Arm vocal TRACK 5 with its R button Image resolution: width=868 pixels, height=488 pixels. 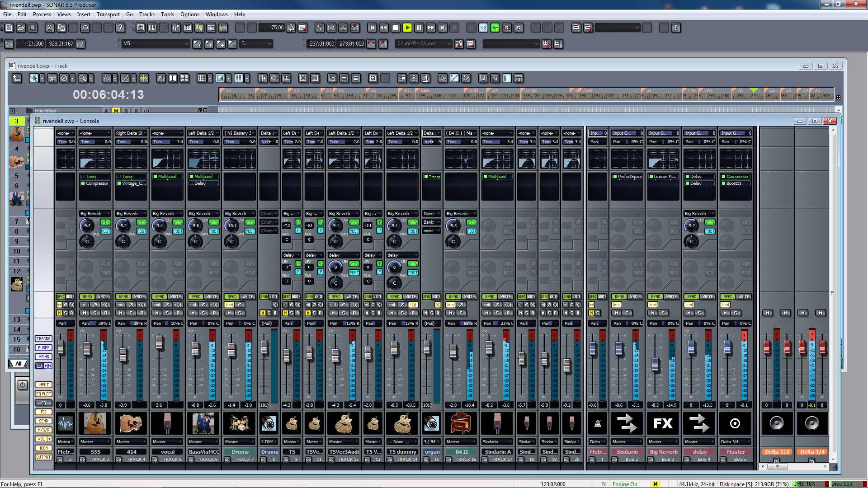tap(178, 313)
